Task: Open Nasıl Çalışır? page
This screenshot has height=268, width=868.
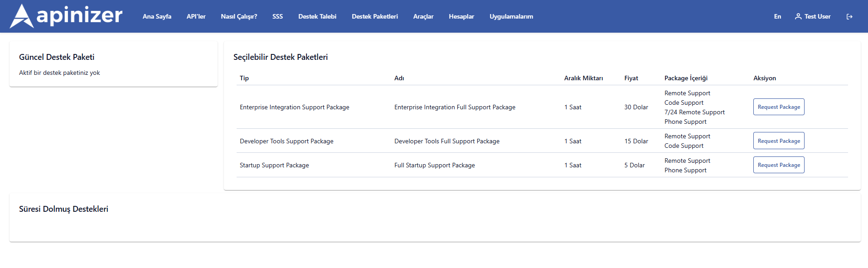Action: 239,16
